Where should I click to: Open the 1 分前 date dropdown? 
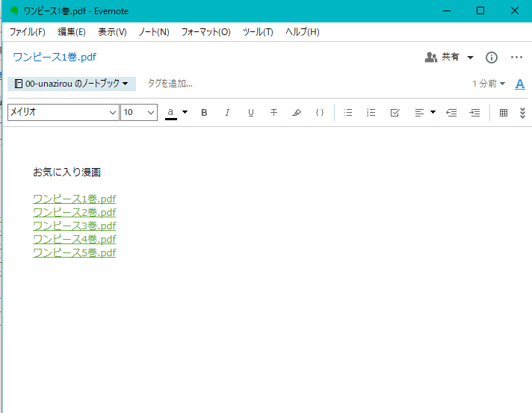[489, 84]
